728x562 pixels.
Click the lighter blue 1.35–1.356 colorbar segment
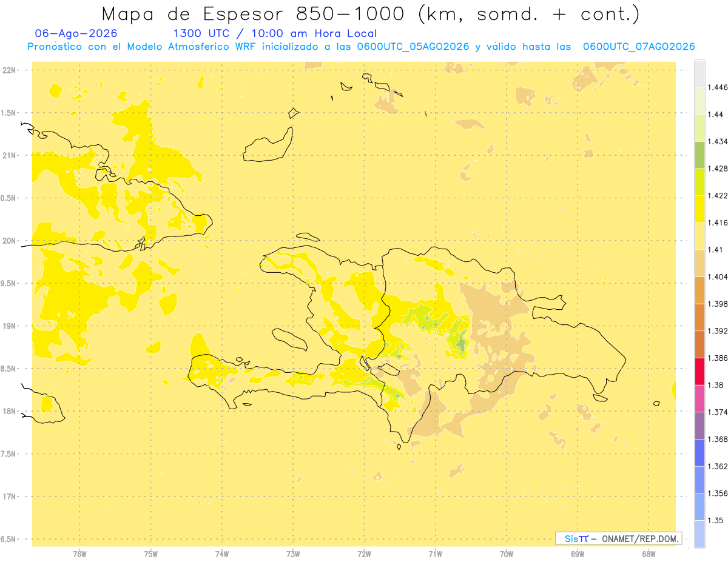point(699,507)
